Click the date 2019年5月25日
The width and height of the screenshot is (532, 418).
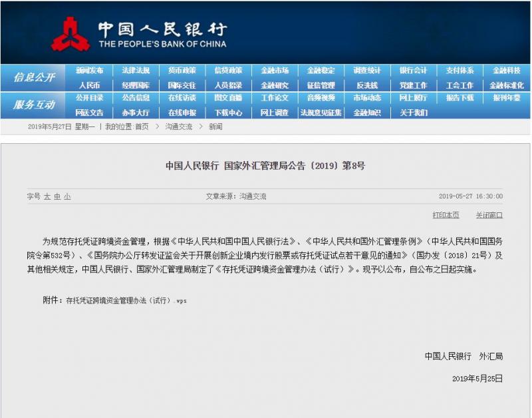(477, 379)
